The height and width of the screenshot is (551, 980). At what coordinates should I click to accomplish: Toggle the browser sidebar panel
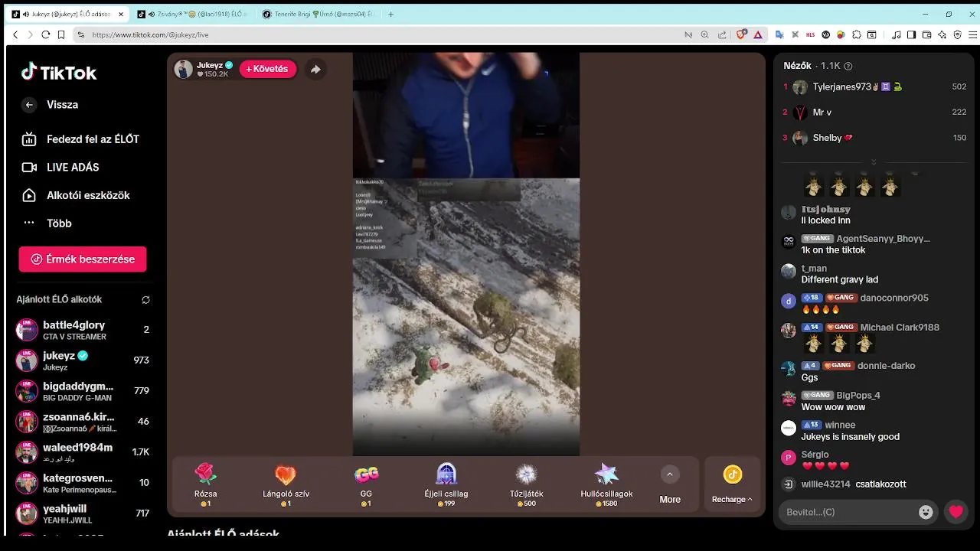tap(911, 34)
